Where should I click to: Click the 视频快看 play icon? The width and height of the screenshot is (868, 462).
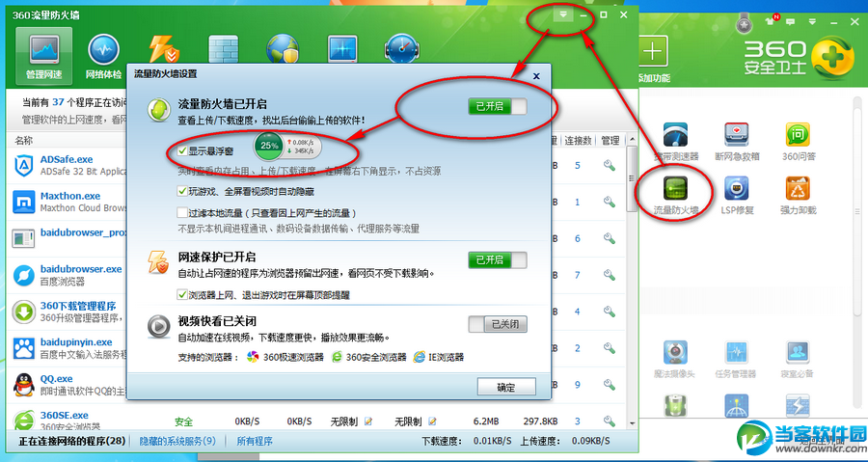[158, 326]
